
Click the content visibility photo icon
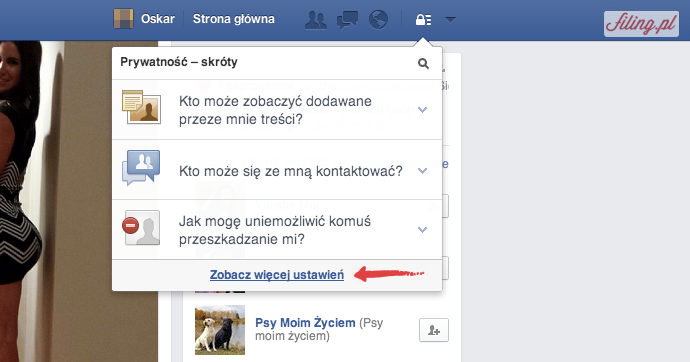[141, 107]
